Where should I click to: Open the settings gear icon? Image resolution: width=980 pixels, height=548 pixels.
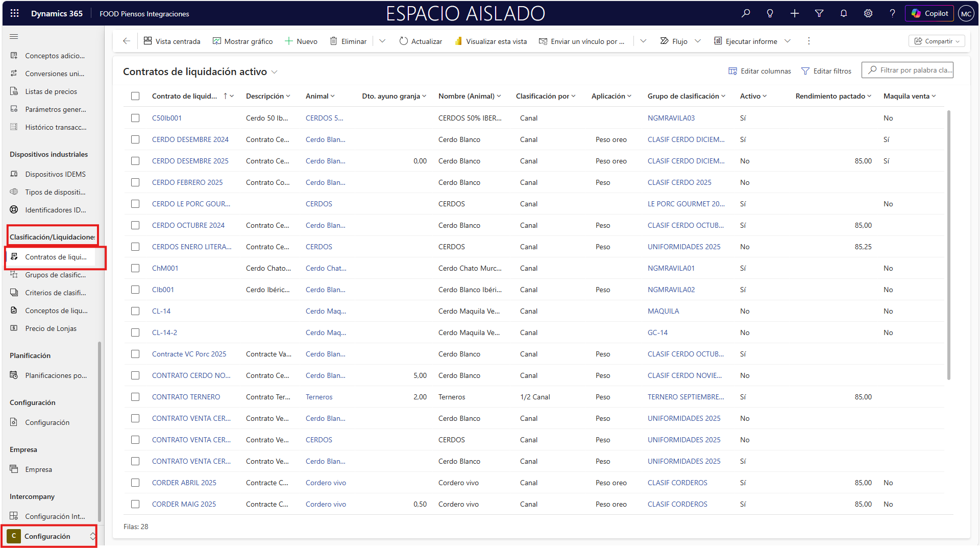868,13
